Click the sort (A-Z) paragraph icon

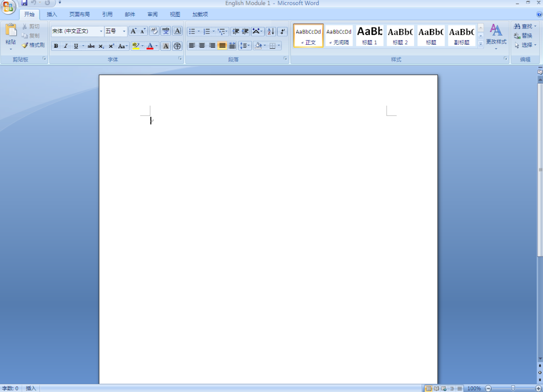click(x=270, y=31)
